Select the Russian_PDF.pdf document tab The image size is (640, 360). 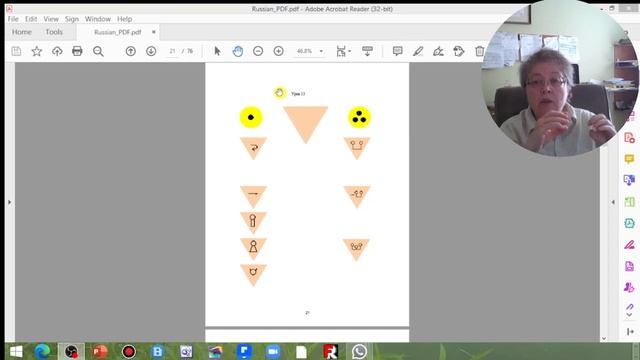tap(118, 32)
